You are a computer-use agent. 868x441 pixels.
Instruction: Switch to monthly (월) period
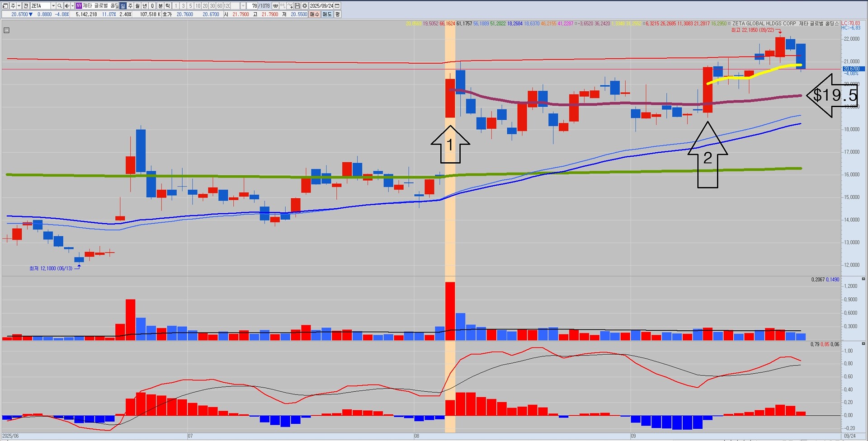pyautogui.click(x=137, y=6)
